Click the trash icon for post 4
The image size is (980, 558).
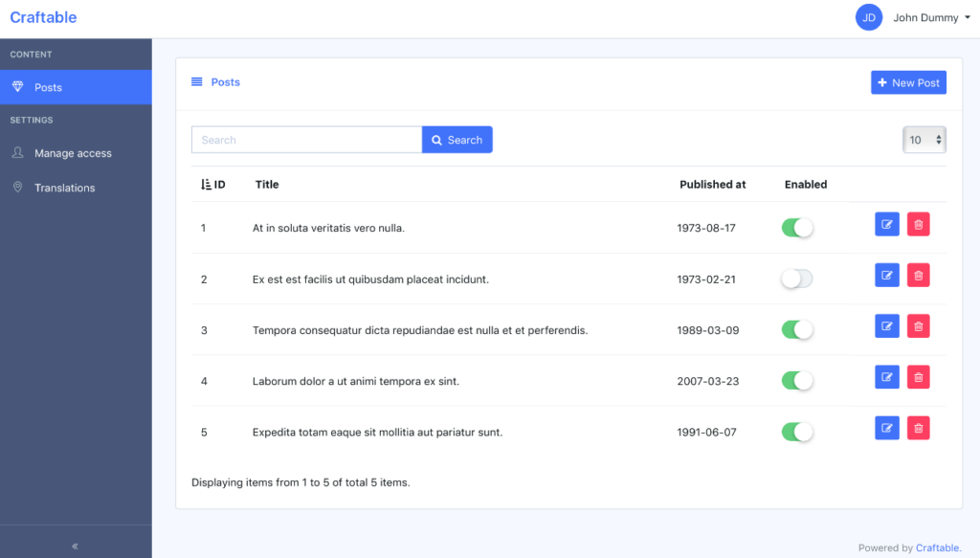pos(919,377)
